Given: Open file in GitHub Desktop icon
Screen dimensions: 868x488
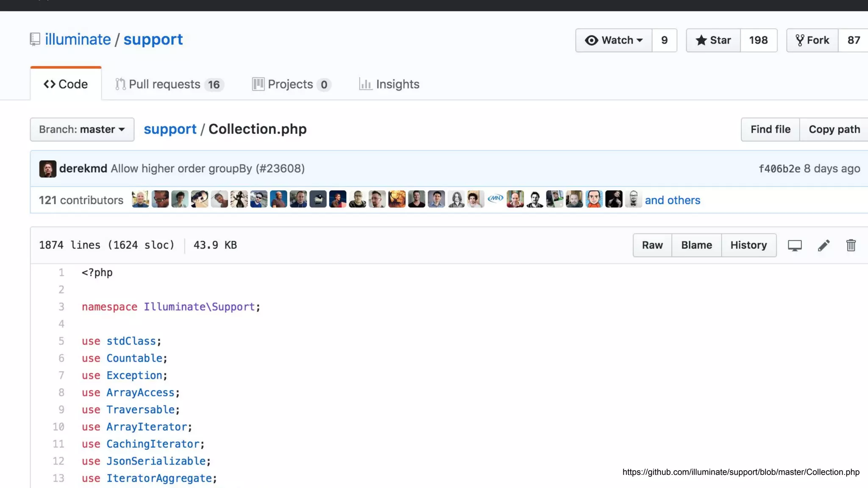Looking at the screenshot, I should pos(795,245).
